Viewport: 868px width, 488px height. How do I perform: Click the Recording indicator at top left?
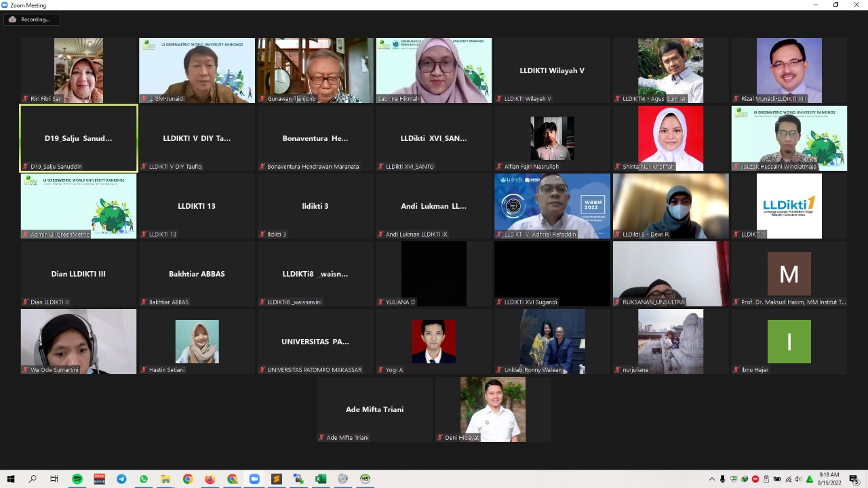coord(31,20)
